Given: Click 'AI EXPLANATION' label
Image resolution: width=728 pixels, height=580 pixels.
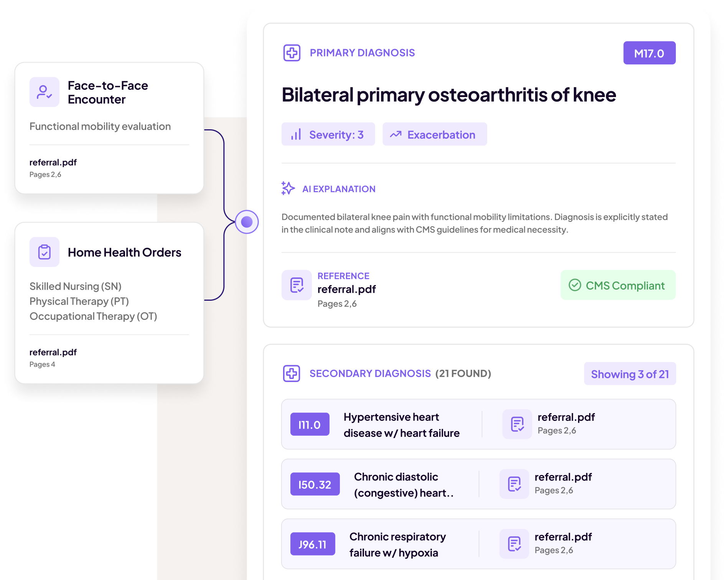Looking at the screenshot, I should point(339,189).
